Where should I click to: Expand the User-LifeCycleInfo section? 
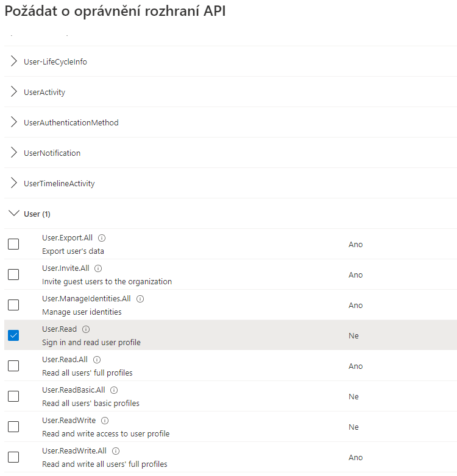pyautogui.click(x=15, y=61)
